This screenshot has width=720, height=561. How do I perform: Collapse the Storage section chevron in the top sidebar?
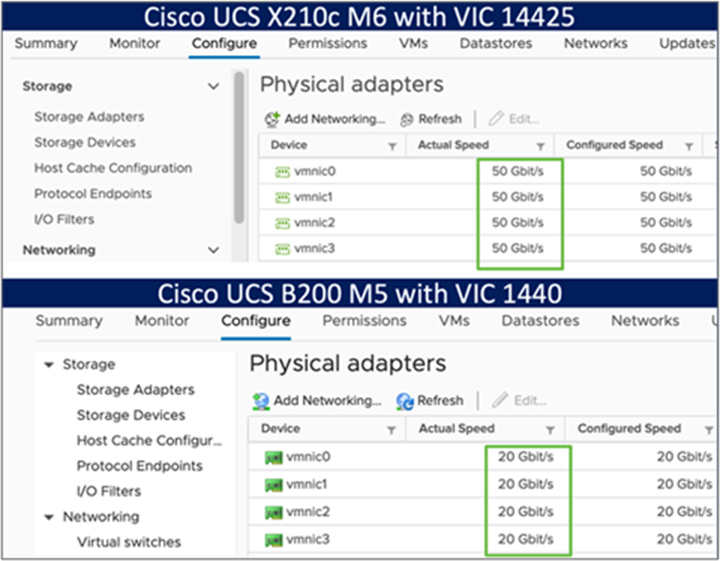(213, 87)
